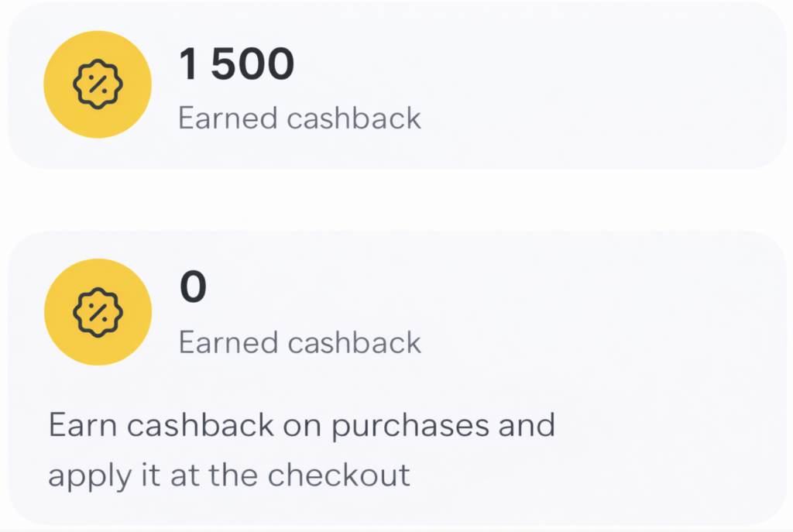Click the digit 1 in the 1 500 amount
The image size is (793, 532).
(189, 63)
